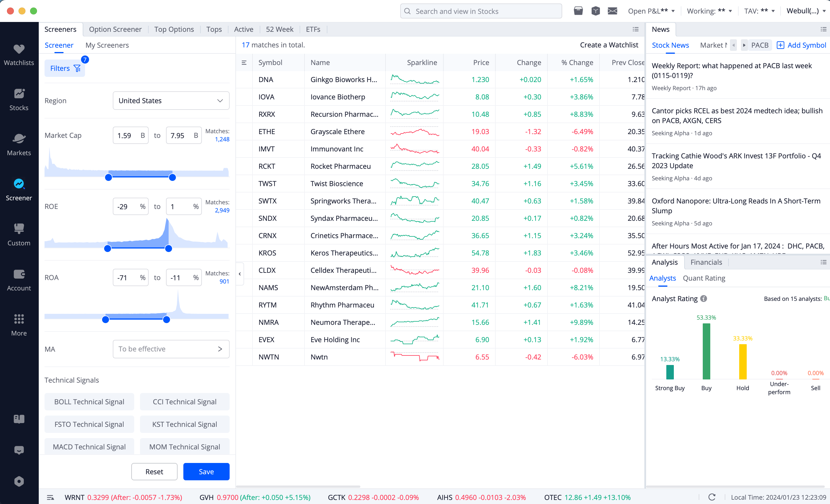Open the Stocks sidebar section
830x504 pixels.
click(x=19, y=100)
